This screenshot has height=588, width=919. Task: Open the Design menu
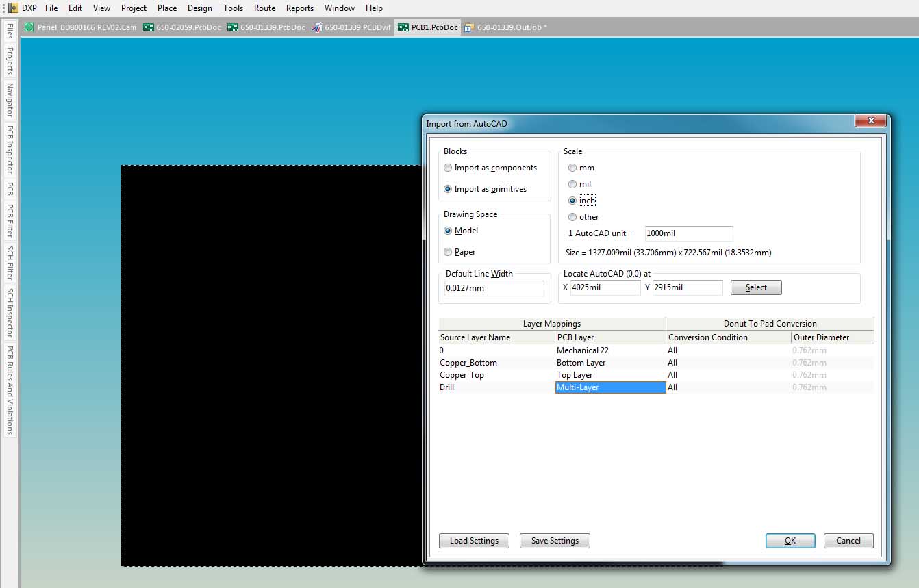199,8
